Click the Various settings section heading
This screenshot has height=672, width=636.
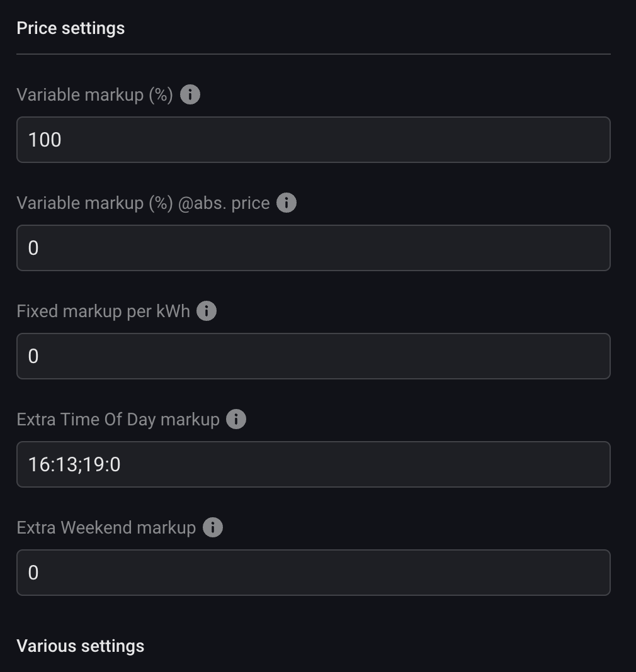click(81, 646)
